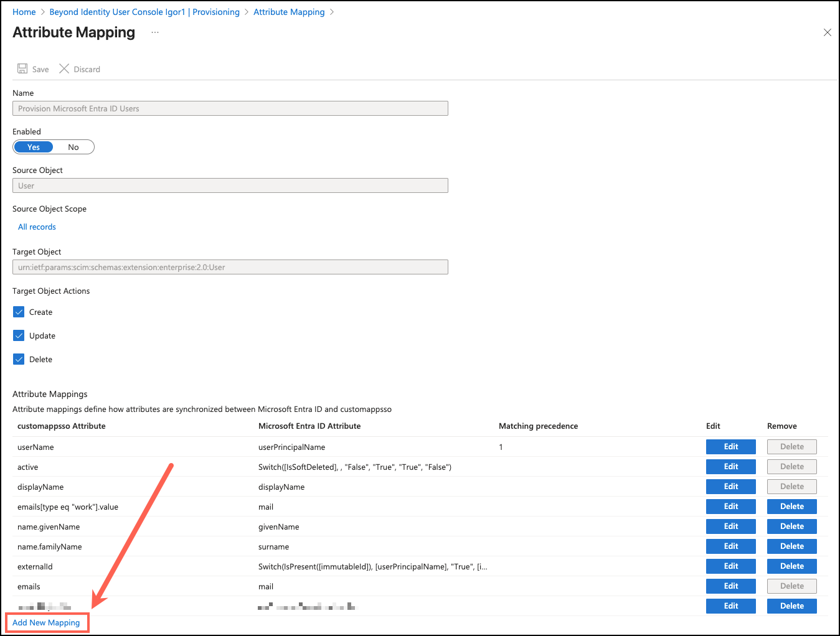Edit the externalId attribute mapping
Image resolution: width=840 pixels, height=636 pixels.
(x=730, y=566)
